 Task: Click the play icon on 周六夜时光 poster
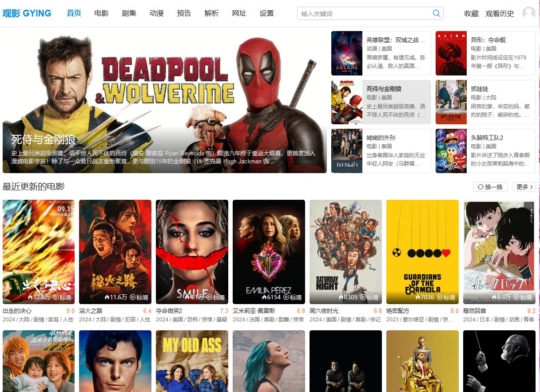363,297
